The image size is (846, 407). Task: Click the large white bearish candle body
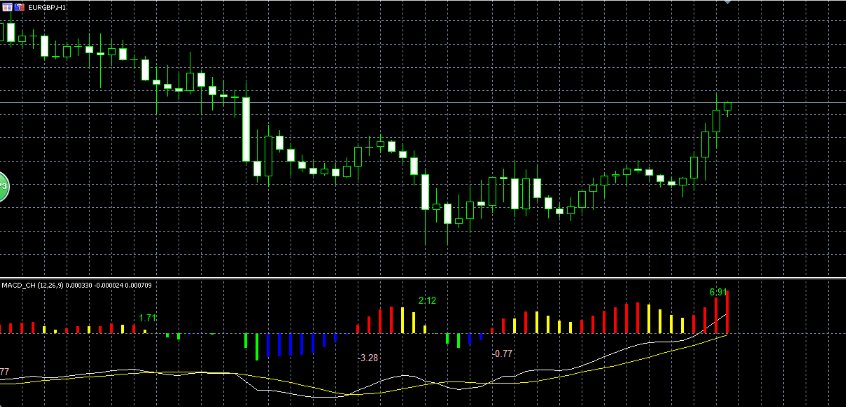coord(245,129)
